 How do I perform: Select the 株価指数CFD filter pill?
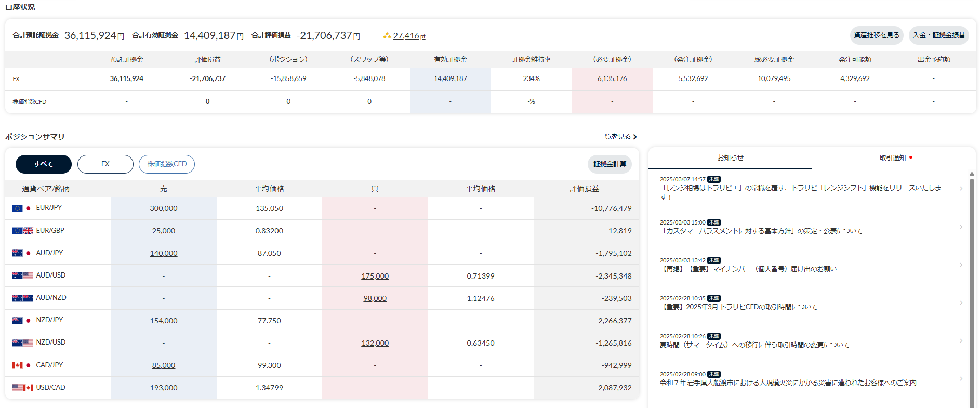tap(167, 164)
